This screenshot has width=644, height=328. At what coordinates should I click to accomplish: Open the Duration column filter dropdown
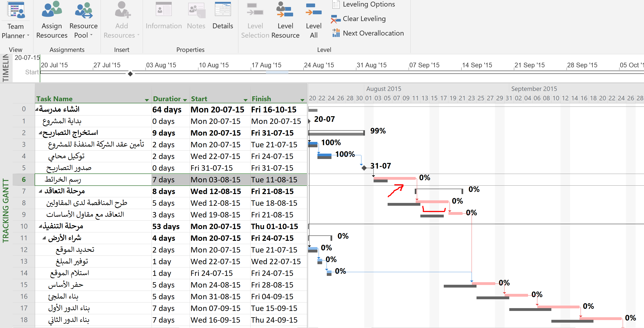point(185,100)
